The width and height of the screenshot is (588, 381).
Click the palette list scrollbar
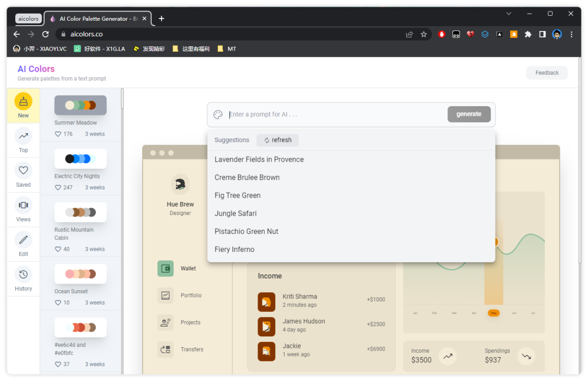click(122, 99)
